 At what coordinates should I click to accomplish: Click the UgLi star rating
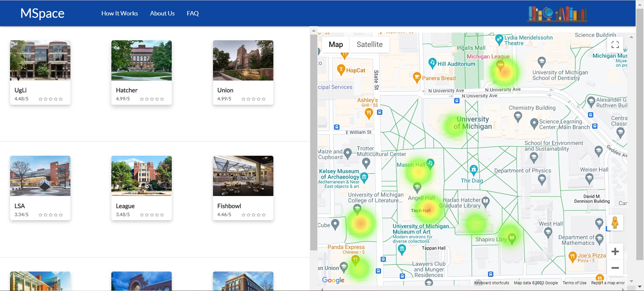click(51, 99)
